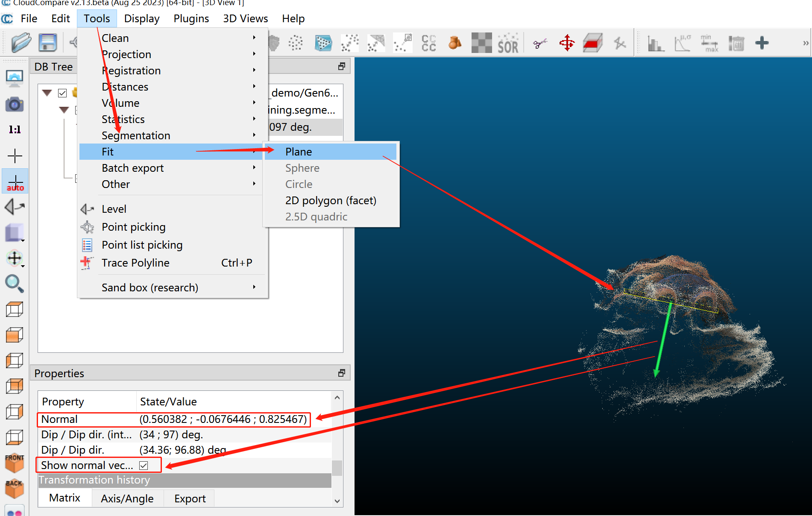The width and height of the screenshot is (812, 516).
Task: Open the Display menu
Action: [142, 19]
